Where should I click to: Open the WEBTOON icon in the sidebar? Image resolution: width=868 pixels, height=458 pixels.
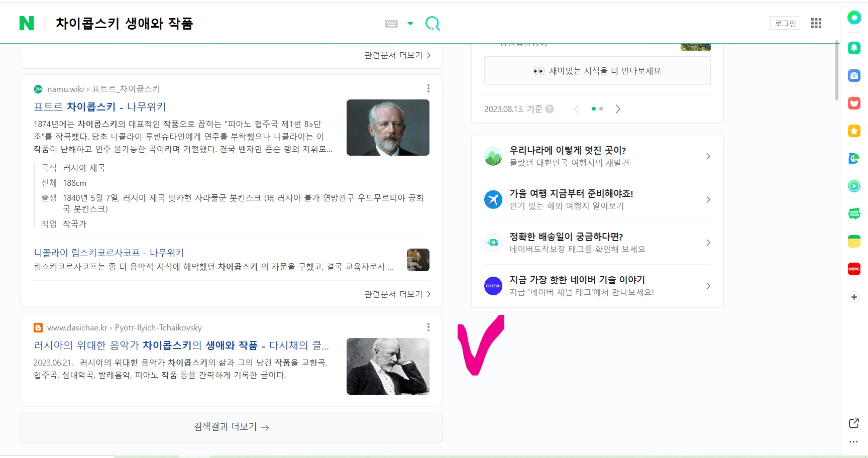[854, 213]
